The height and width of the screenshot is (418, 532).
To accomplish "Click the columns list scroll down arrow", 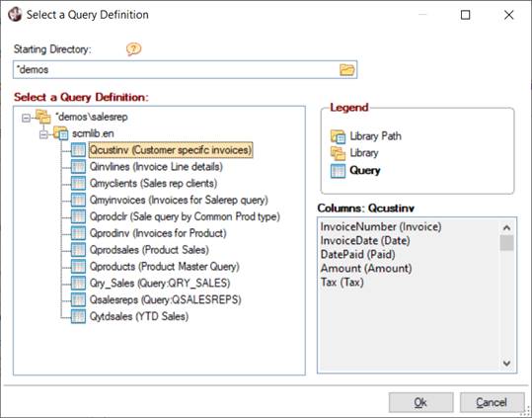I will click(507, 363).
